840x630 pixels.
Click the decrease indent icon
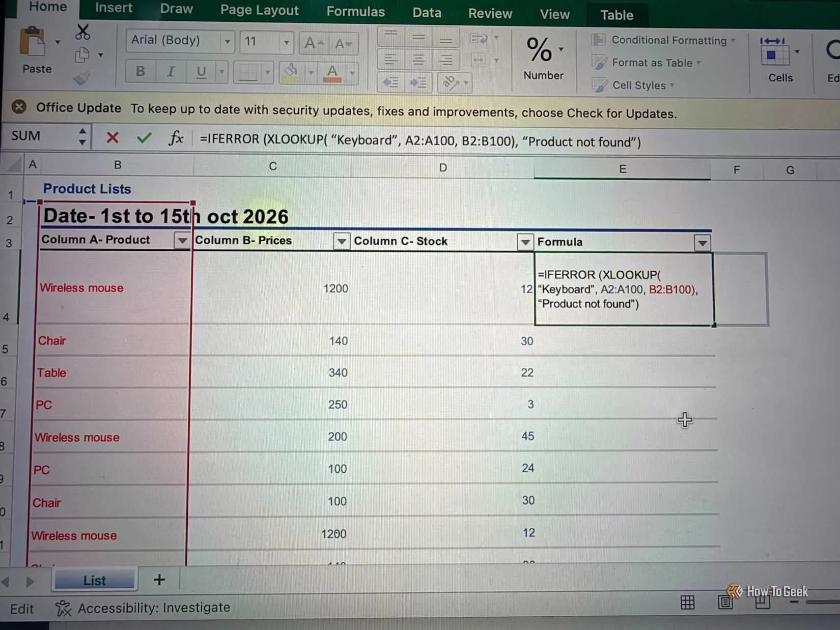390,82
